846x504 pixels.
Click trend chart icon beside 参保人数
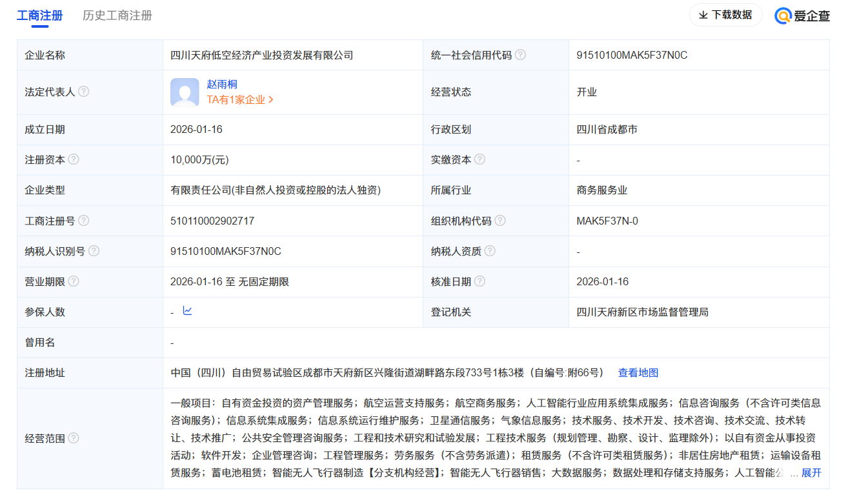pos(187,311)
